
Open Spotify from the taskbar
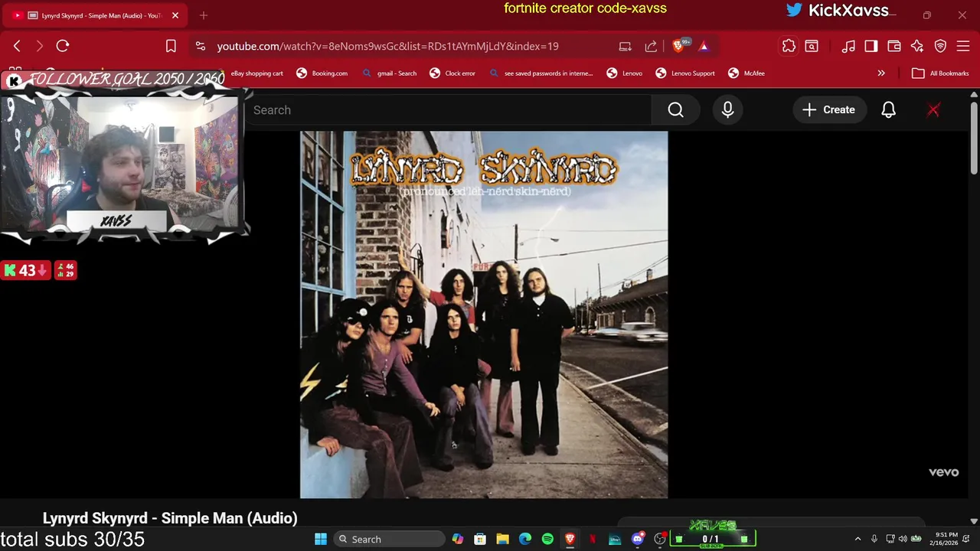547,540
